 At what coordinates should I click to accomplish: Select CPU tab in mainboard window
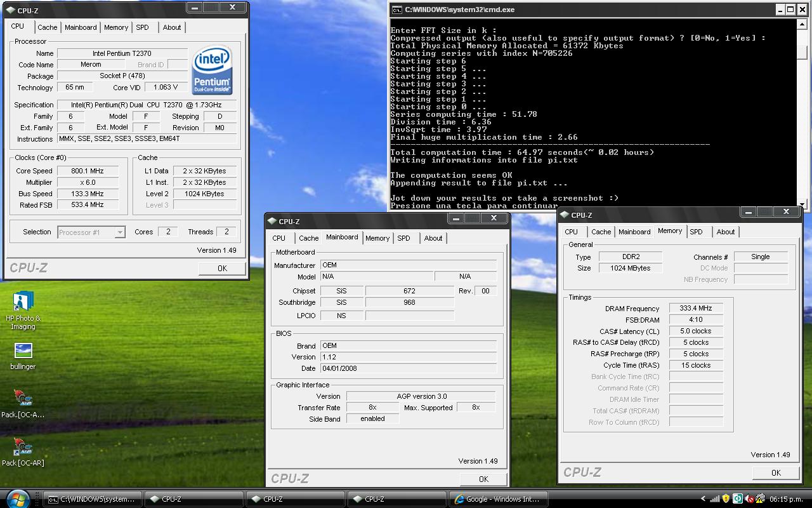coord(279,238)
